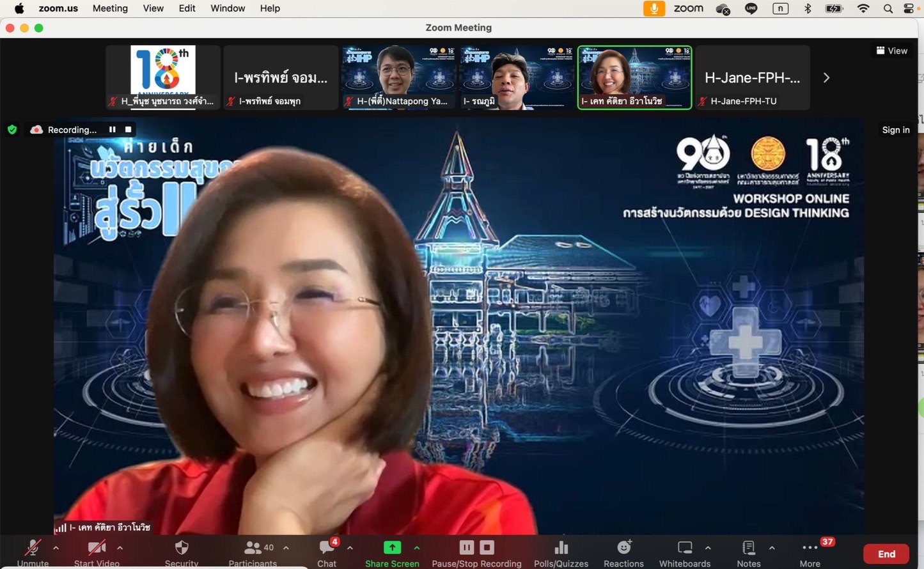Click the red End button
The height and width of the screenshot is (569, 924).
coord(886,554)
